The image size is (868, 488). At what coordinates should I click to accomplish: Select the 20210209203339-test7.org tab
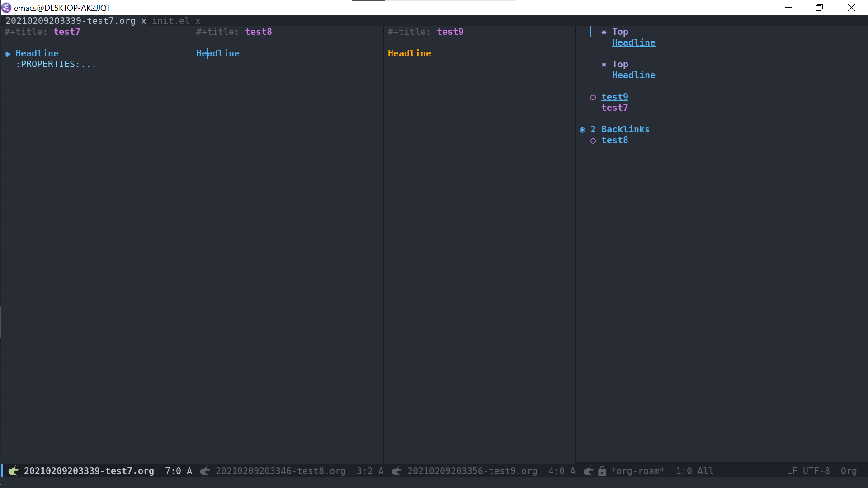coord(70,21)
